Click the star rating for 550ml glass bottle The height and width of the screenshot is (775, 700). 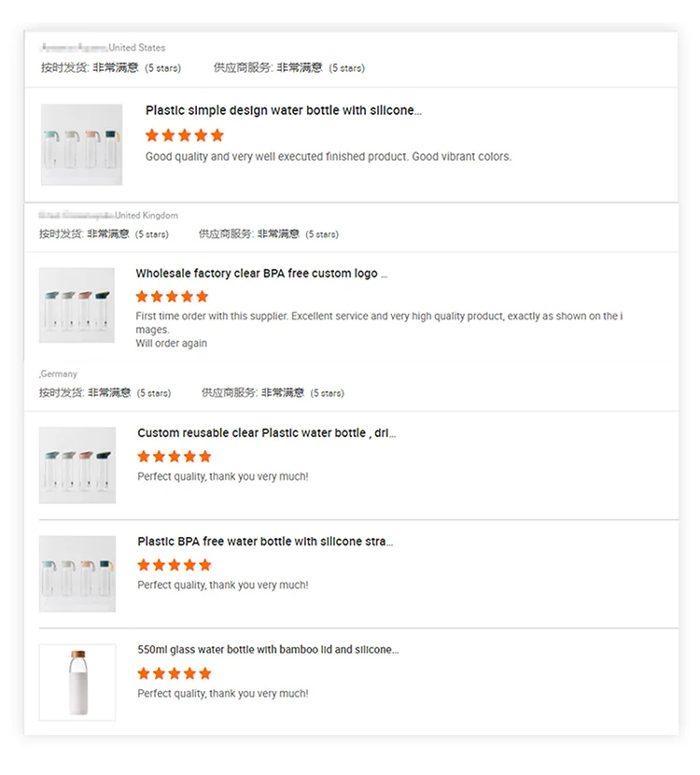175,673
